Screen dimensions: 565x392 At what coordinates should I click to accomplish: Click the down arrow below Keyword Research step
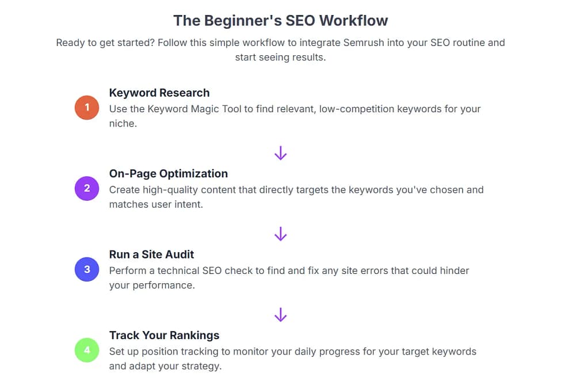pyautogui.click(x=281, y=153)
